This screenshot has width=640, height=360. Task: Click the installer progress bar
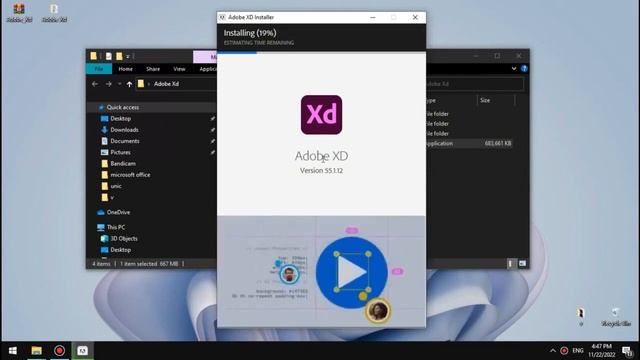coord(321,52)
